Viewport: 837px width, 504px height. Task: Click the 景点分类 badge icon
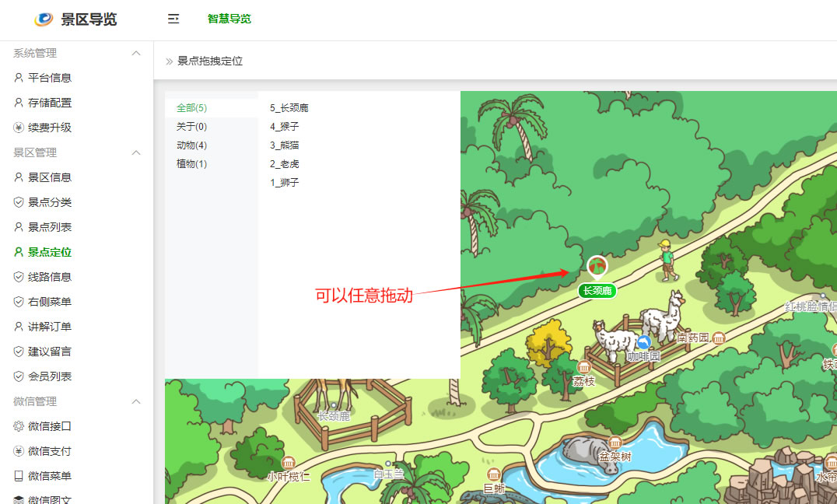click(x=17, y=201)
